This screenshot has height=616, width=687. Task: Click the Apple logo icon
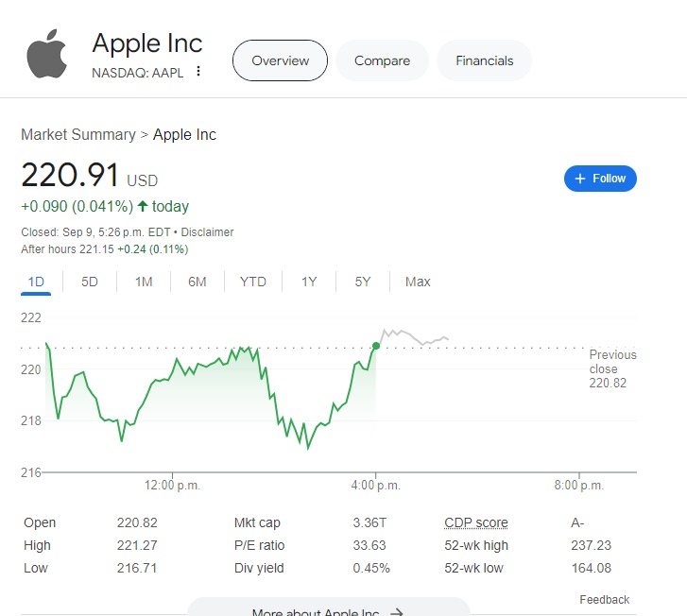[x=46, y=54]
